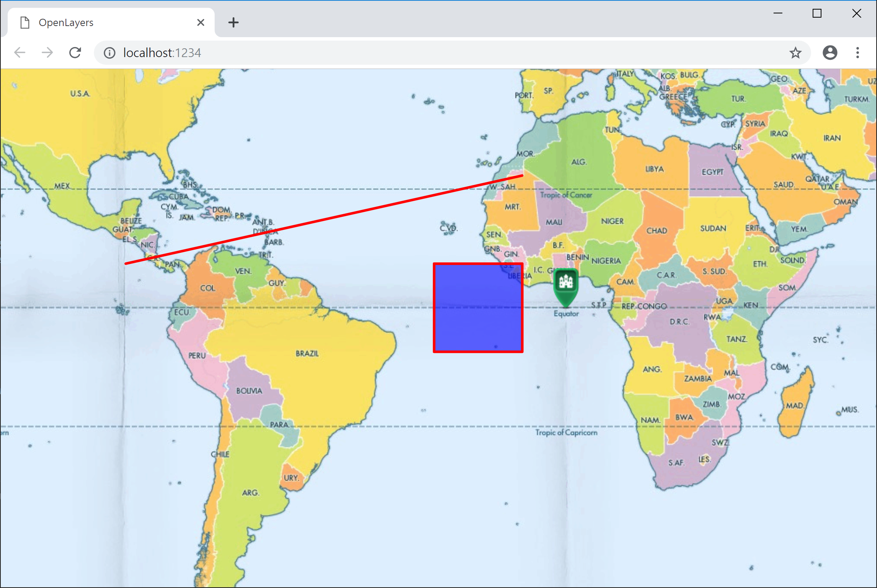The image size is (877, 588).
Task: Open the Chrome three-dot menu
Action: [x=857, y=52]
